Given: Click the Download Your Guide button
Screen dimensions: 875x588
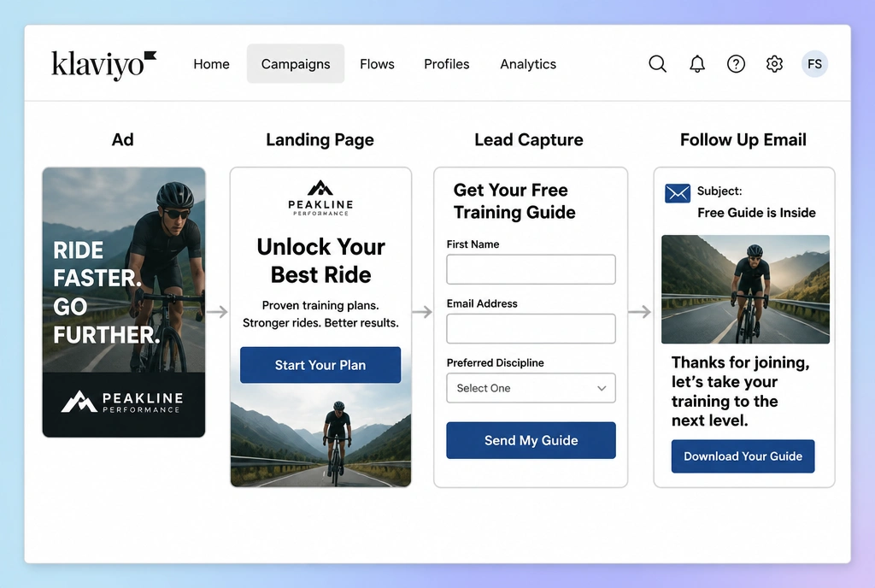Looking at the screenshot, I should tap(743, 456).
